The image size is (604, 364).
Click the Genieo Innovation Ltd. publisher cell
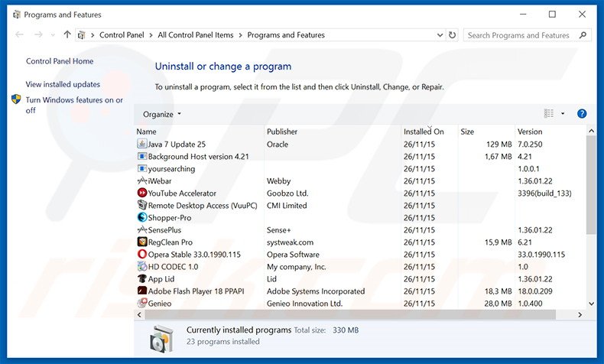[x=304, y=304]
